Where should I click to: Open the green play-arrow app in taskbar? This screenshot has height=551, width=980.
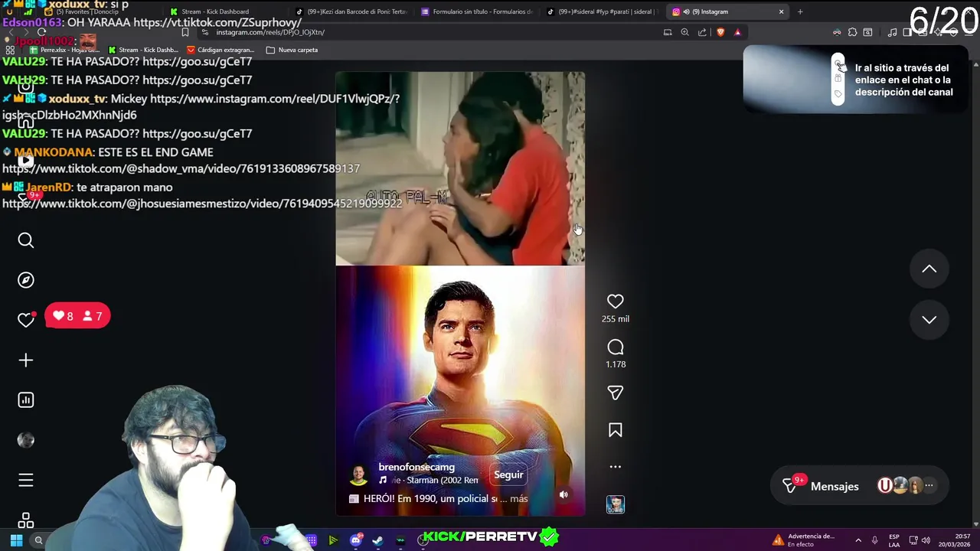point(333,540)
